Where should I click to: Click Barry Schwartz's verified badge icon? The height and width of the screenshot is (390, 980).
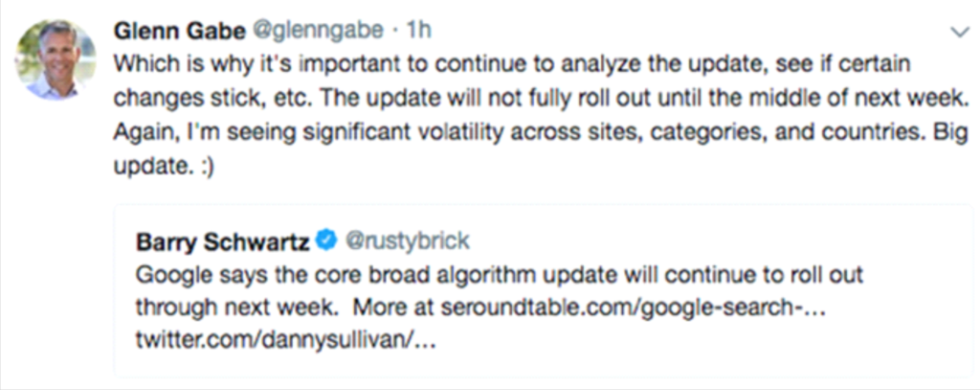[324, 239]
